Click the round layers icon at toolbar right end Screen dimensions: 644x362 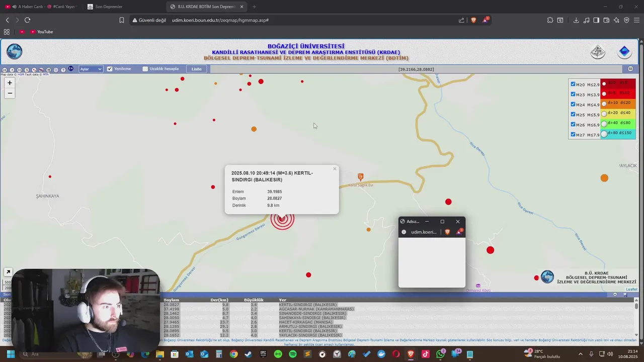pos(630,69)
